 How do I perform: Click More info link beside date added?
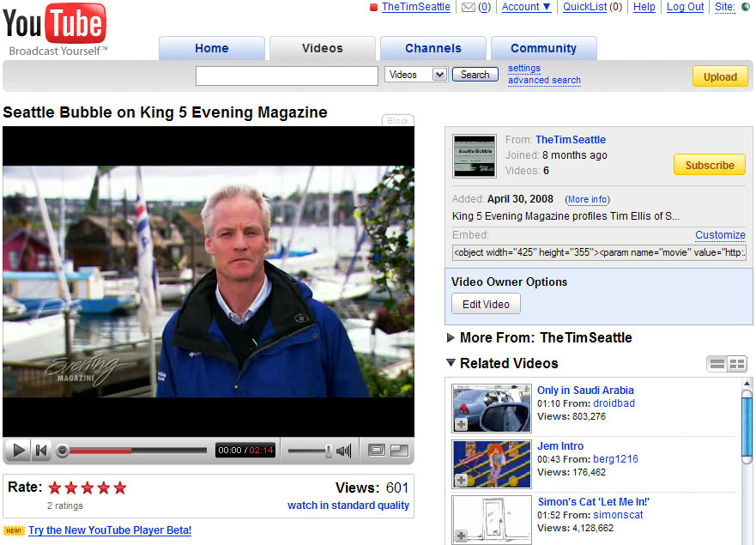[x=587, y=200]
